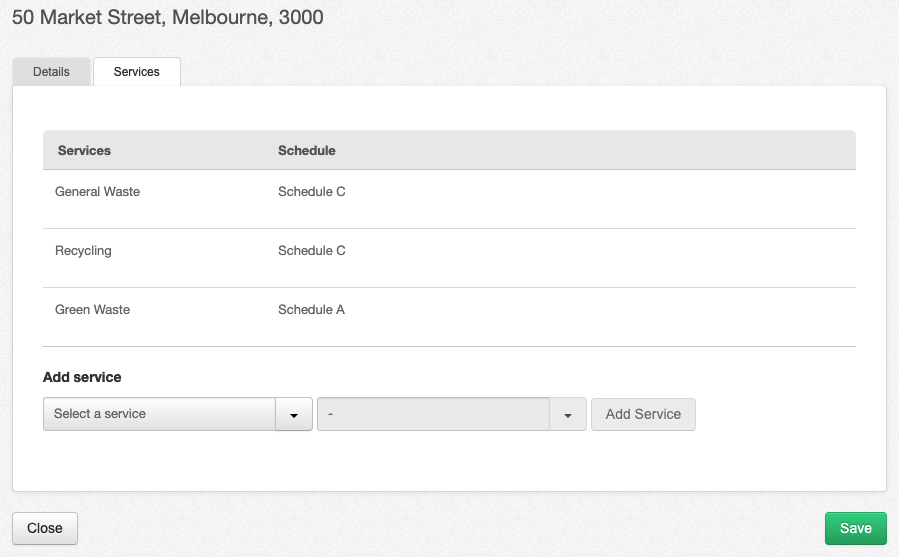899x557 pixels.
Task: Select the General Waste service row
Action: 449,199
